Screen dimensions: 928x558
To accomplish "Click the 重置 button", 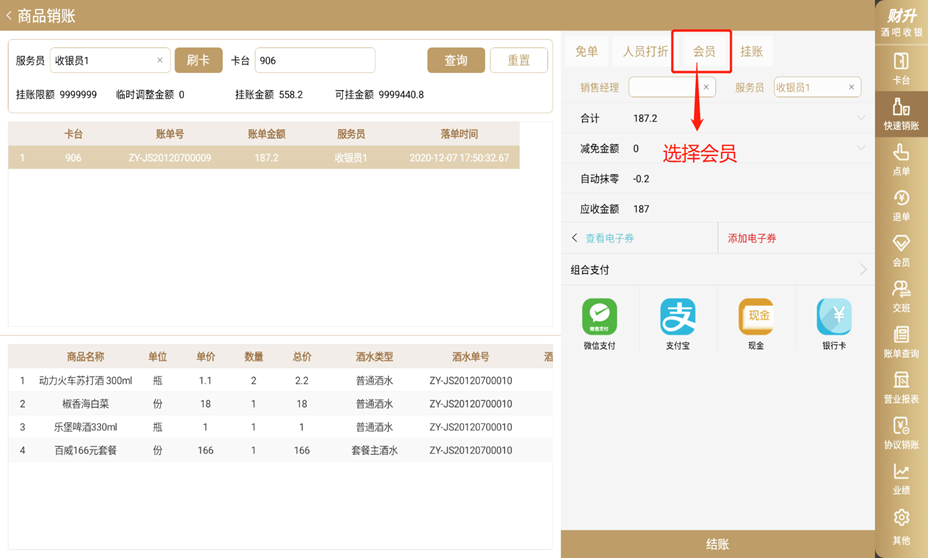I will pos(519,60).
